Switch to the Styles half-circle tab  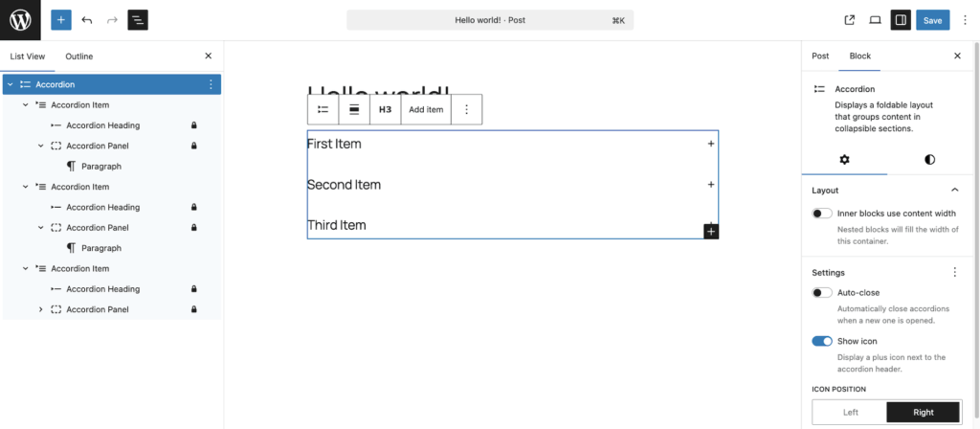coord(929,159)
